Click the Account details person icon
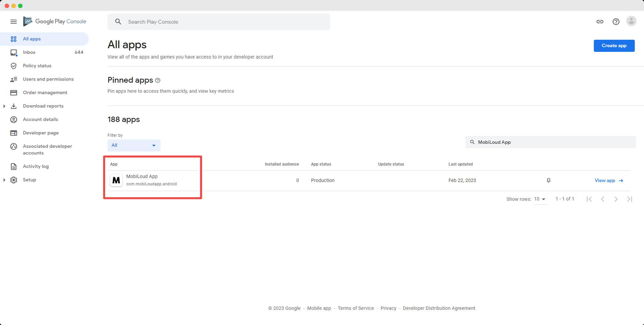 [14, 119]
